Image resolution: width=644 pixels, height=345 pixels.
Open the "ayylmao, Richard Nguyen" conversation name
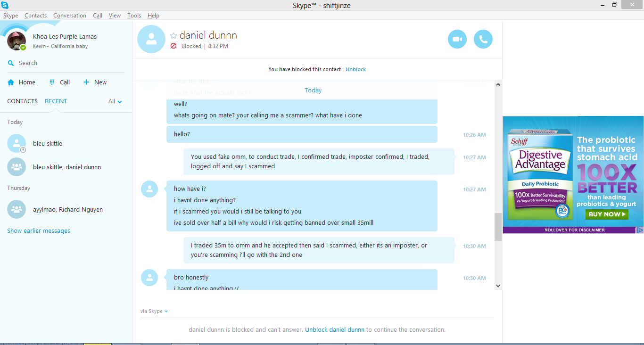click(68, 209)
